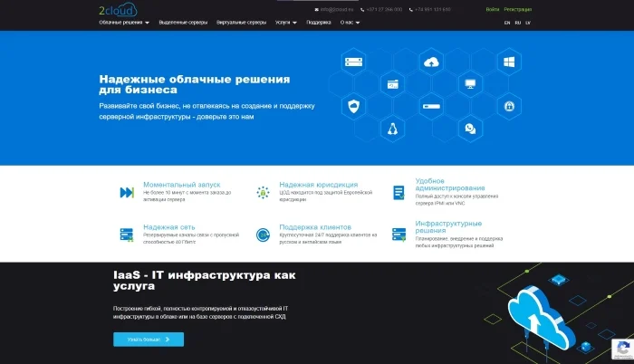Go to Выделенные серверы page
Viewport: 634px width, 364px height.
tap(183, 23)
